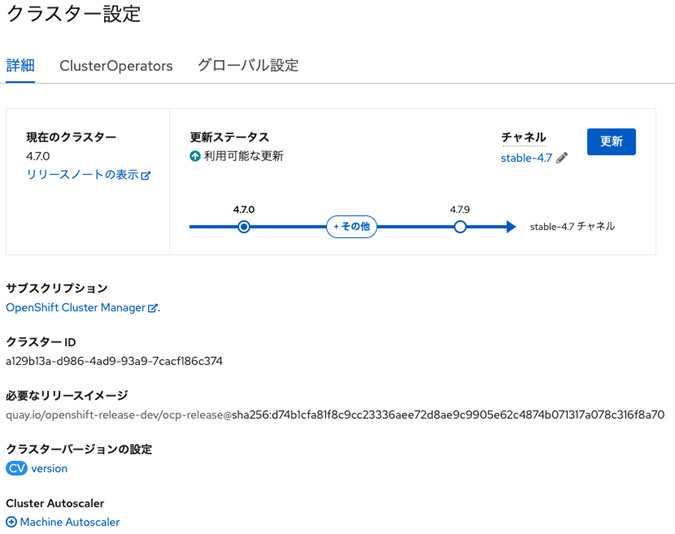
Task: Click the チャネル heading label
Action: point(523,137)
